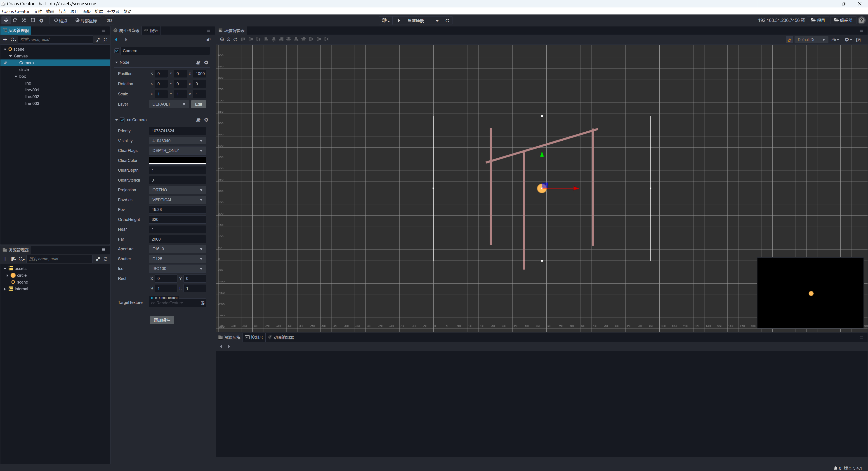Select the scale transform tool
Image resolution: width=868 pixels, height=471 pixels.
click(24, 21)
